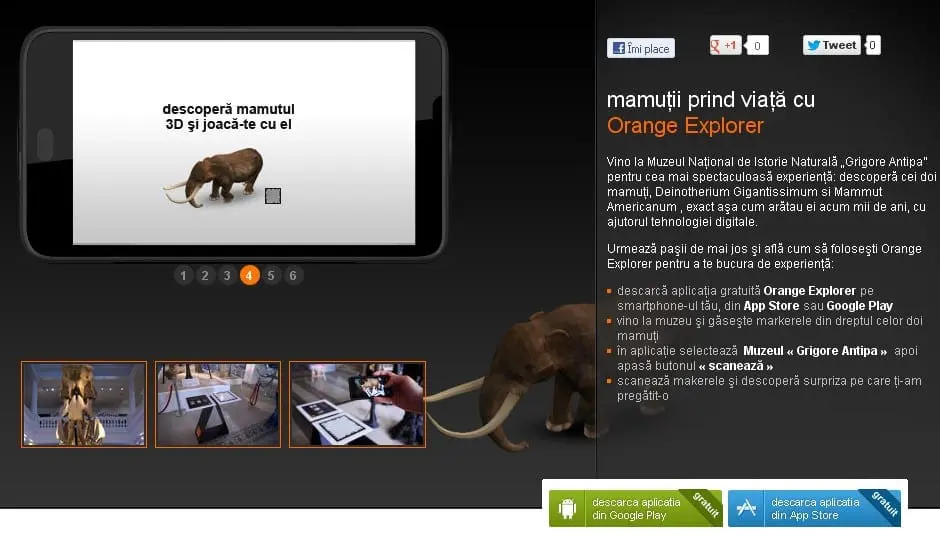Click the Android robot icon
The width and height of the screenshot is (940, 537).
click(567, 508)
